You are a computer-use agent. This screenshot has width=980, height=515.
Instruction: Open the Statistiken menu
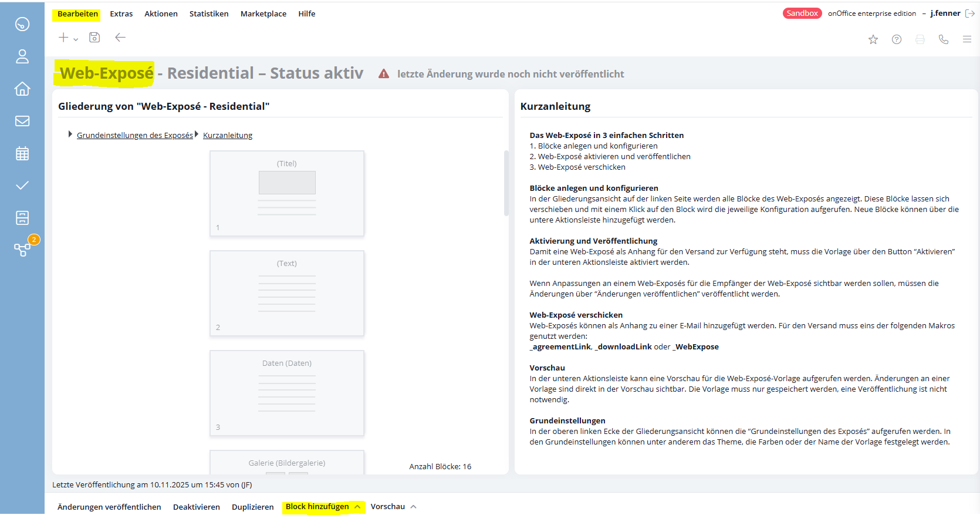click(x=209, y=14)
